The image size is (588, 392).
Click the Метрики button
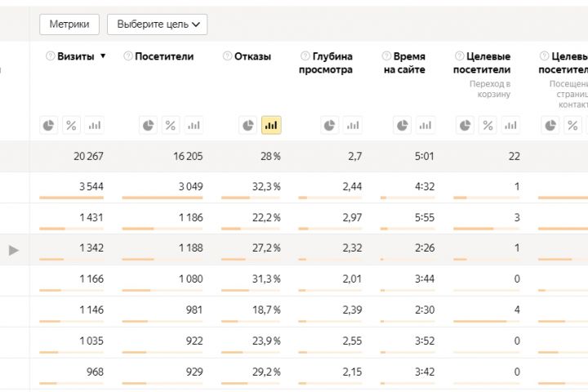[x=69, y=24]
